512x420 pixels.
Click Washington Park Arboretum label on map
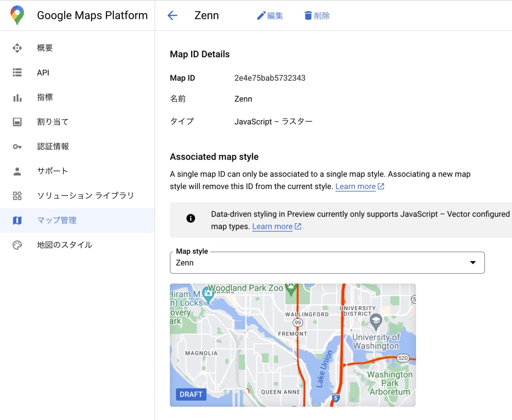tap(390, 383)
